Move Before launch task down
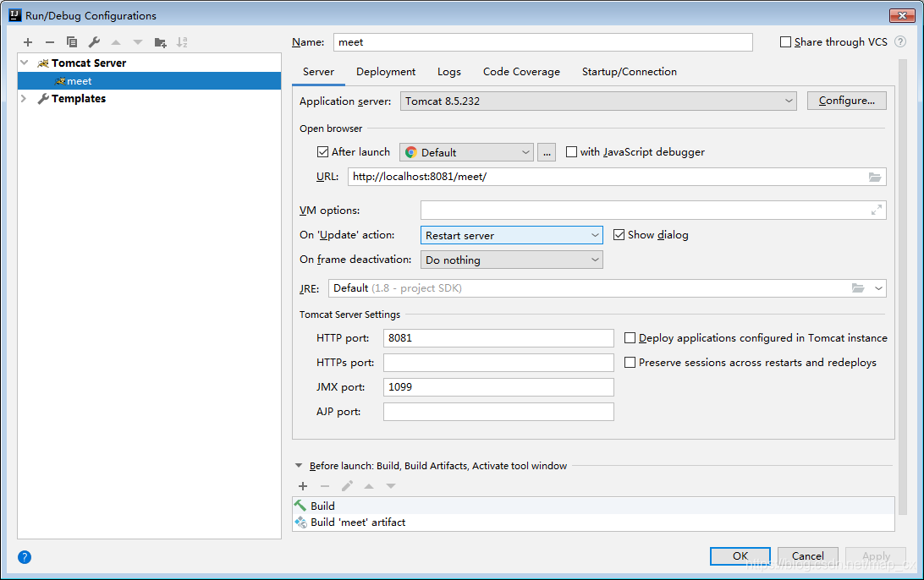924x580 pixels. pyautogui.click(x=391, y=486)
